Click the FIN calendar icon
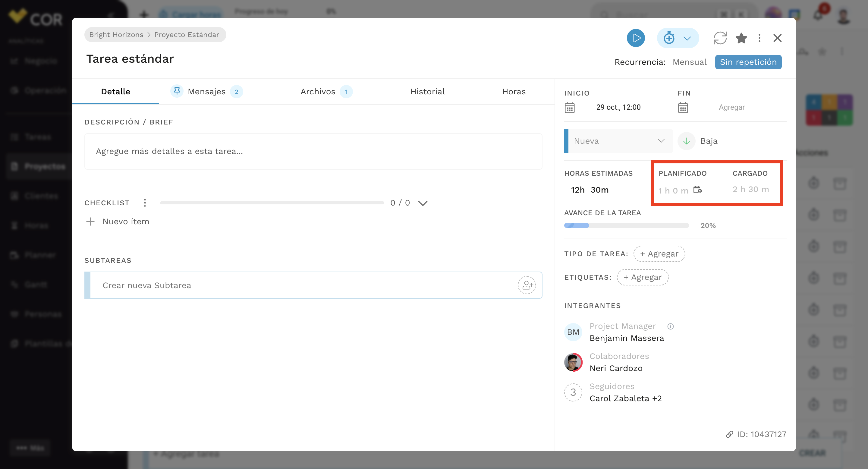Image resolution: width=868 pixels, height=469 pixels. tap(683, 108)
